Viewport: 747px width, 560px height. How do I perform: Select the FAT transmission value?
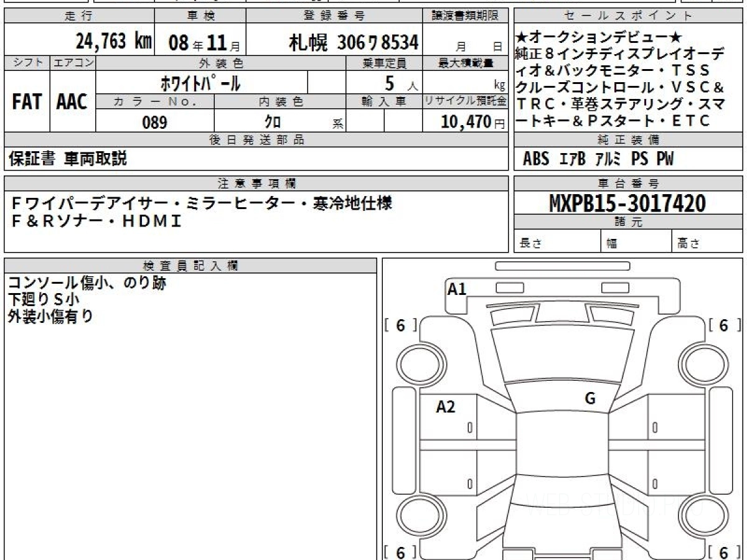tap(27, 102)
